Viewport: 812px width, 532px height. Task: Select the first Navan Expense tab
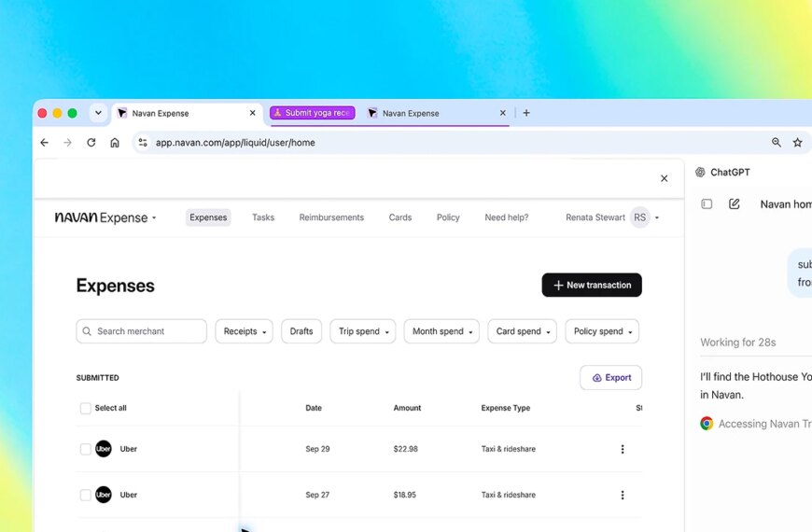[x=187, y=113]
